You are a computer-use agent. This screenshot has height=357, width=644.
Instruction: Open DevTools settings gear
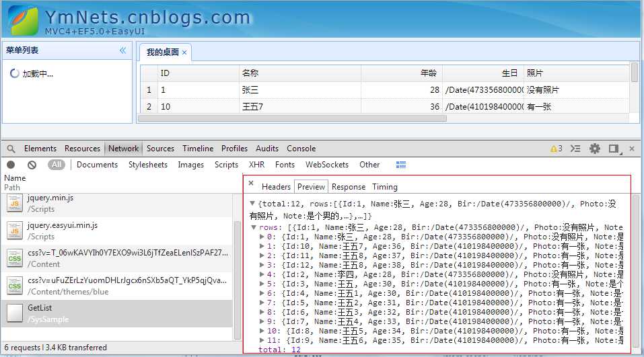coord(594,149)
